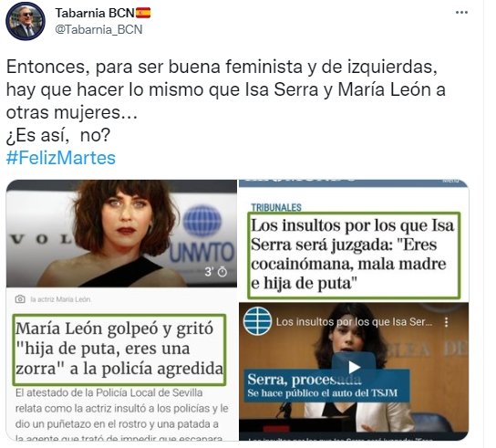The image size is (496, 448).
Task: Click the Spanish flag emoji beside name
Action: [143, 13]
